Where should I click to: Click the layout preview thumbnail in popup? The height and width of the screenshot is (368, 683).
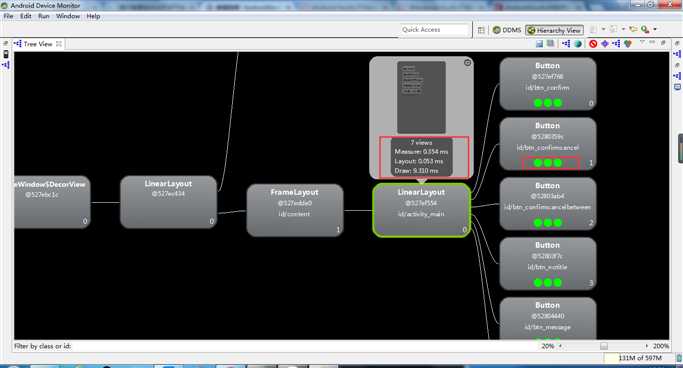pyautogui.click(x=421, y=97)
